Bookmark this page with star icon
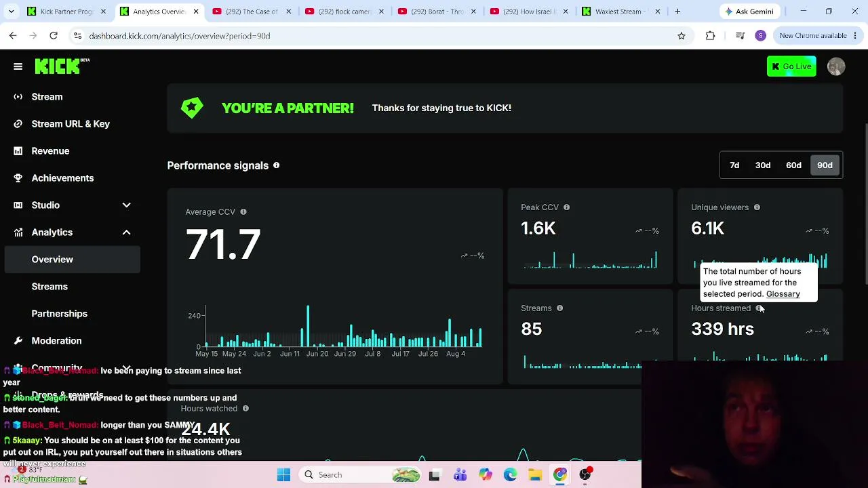The height and width of the screenshot is (488, 868). click(x=682, y=36)
